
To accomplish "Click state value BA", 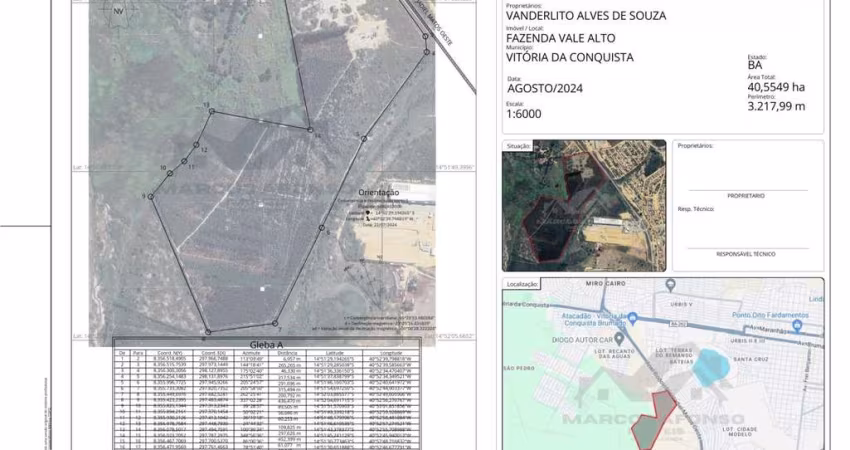I will pyautogui.click(x=755, y=65).
